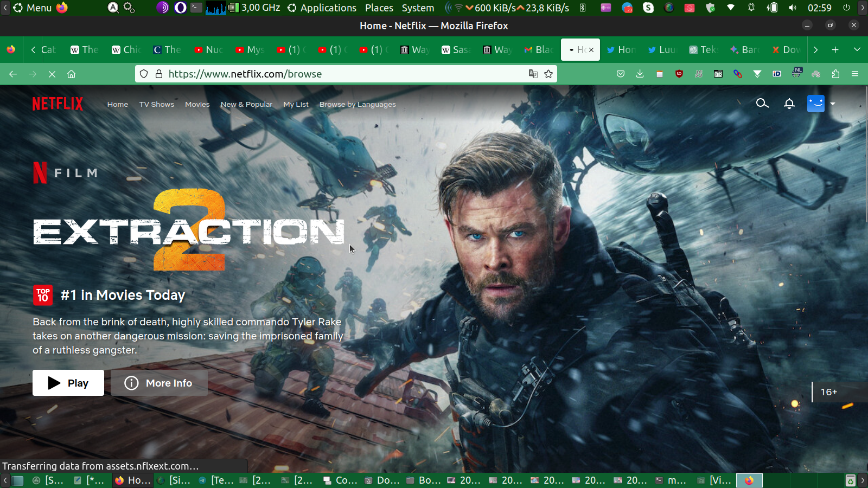Open Firefox View

point(11,50)
